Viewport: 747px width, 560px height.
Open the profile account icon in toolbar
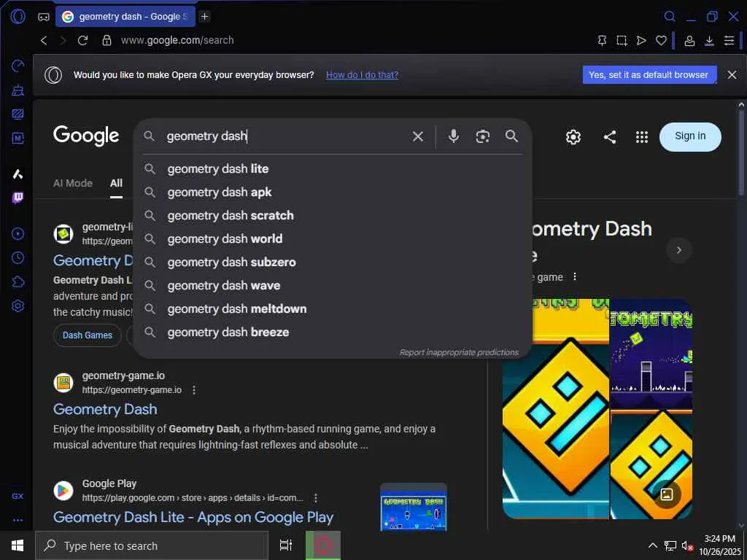[x=689, y=41]
